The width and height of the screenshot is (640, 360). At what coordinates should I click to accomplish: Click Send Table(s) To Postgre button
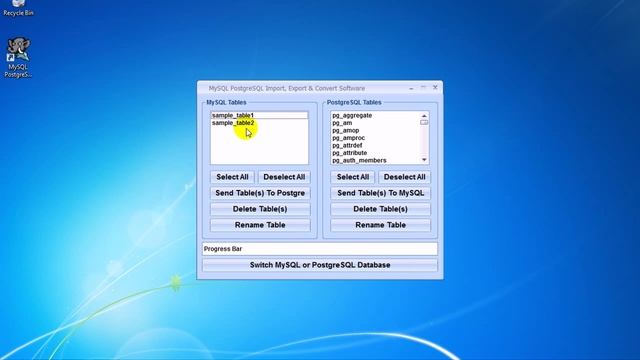[260, 193]
